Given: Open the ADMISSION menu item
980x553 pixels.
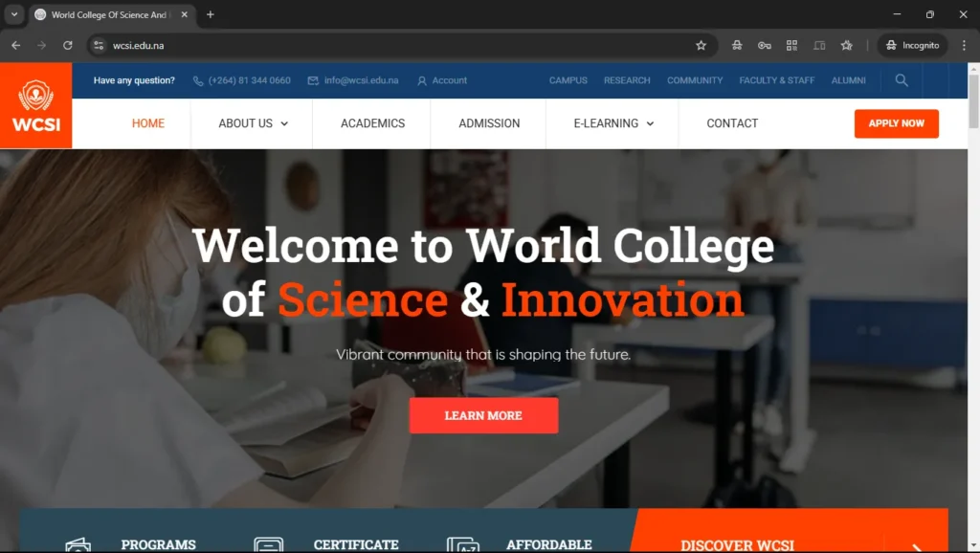Looking at the screenshot, I should tap(489, 123).
